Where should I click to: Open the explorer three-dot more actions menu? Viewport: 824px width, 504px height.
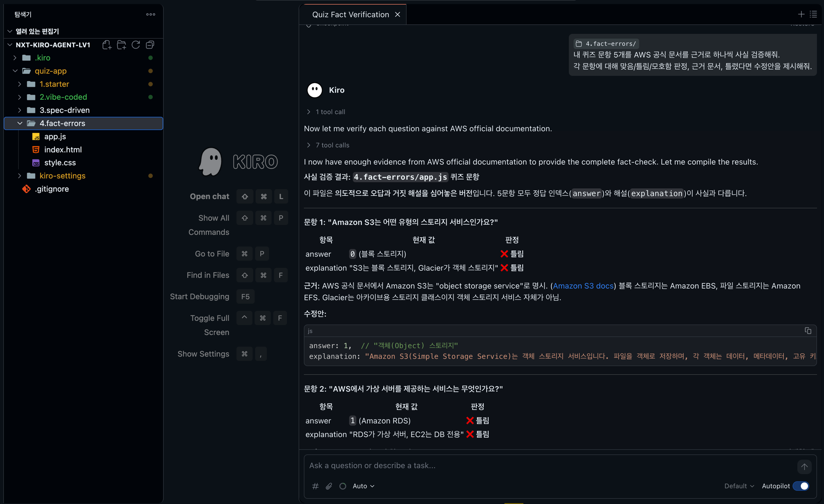(151, 14)
